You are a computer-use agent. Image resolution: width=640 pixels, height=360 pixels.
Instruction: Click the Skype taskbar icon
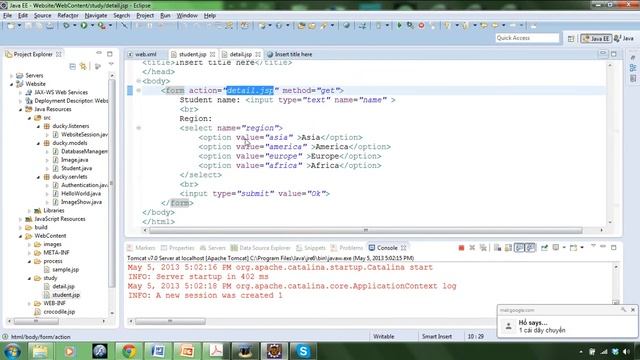[x=303, y=351]
